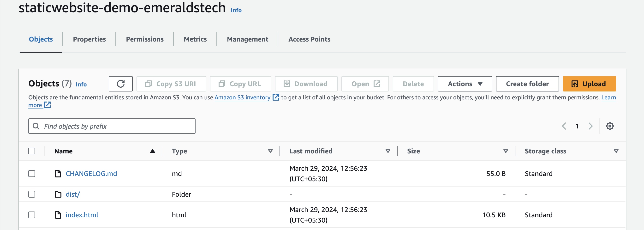Toggle the select-all objects checkbox
The height and width of the screenshot is (230, 644).
[x=32, y=151]
